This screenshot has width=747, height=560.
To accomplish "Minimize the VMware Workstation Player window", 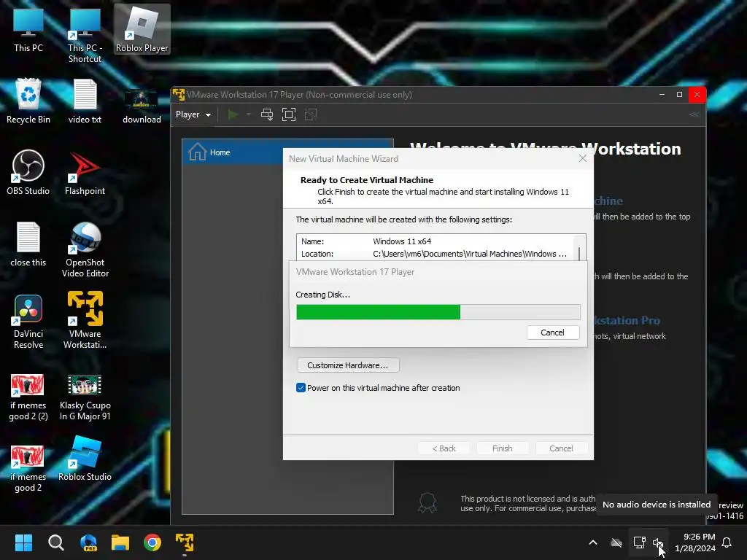I will pyautogui.click(x=662, y=94).
